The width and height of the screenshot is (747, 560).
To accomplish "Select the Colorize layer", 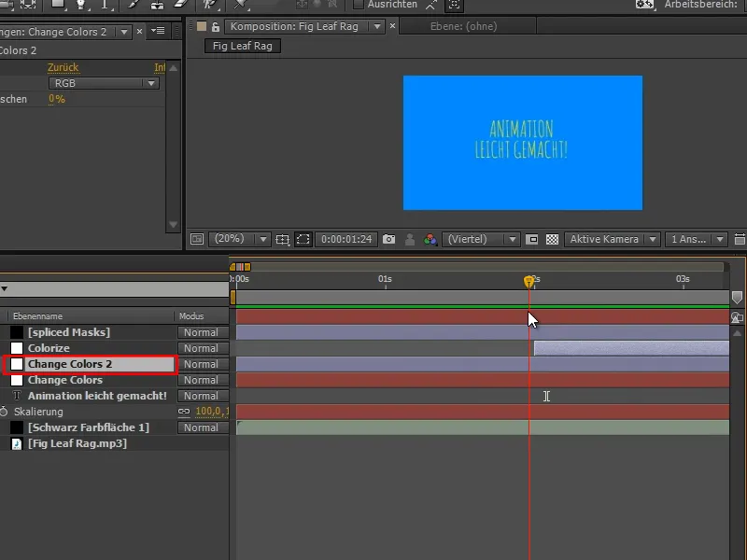I will (49, 348).
